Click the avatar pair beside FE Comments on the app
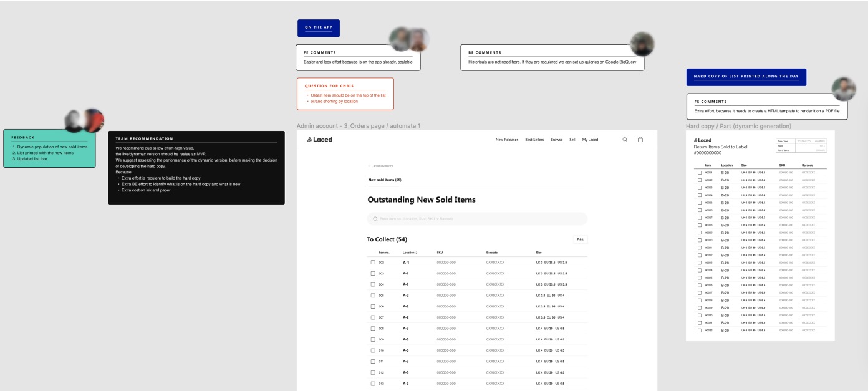The height and width of the screenshot is (391, 868). click(x=410, y=39)
